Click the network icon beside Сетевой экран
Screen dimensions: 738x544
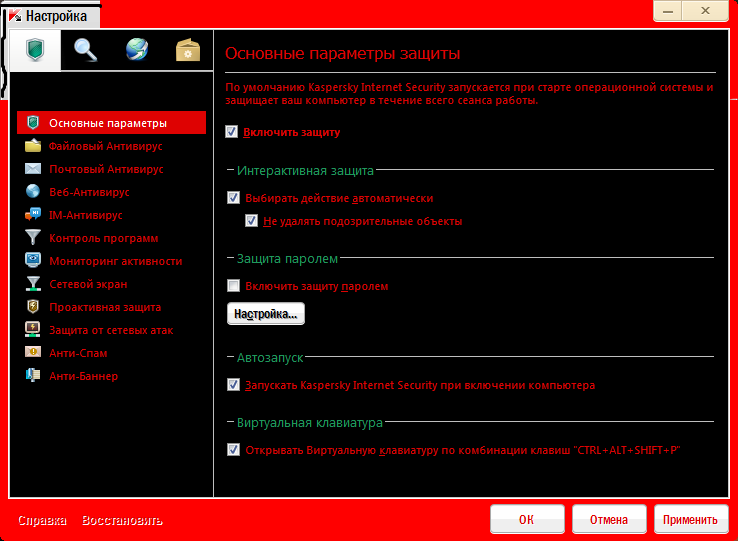click(x=33, y=283)
